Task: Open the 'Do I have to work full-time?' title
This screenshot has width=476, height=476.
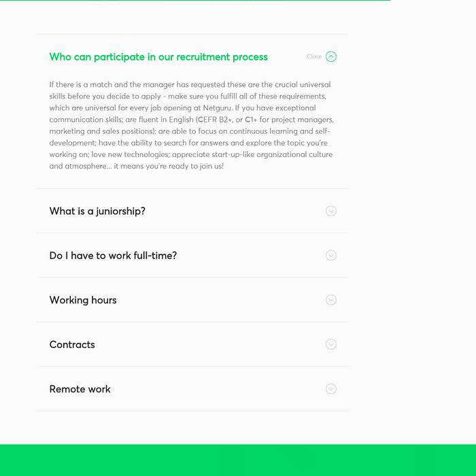Action: pos(113,256)
